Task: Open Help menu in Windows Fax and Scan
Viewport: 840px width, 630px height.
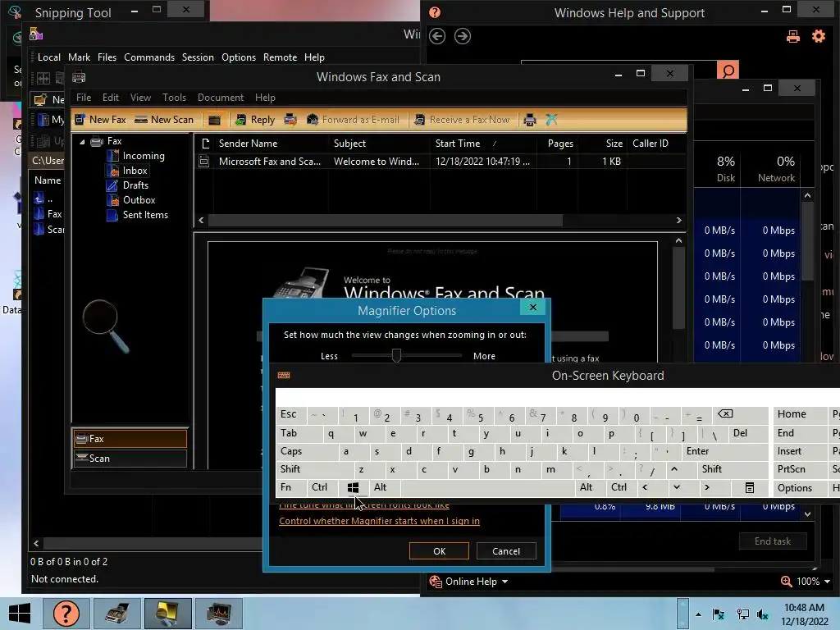Action: coord(265,98)
